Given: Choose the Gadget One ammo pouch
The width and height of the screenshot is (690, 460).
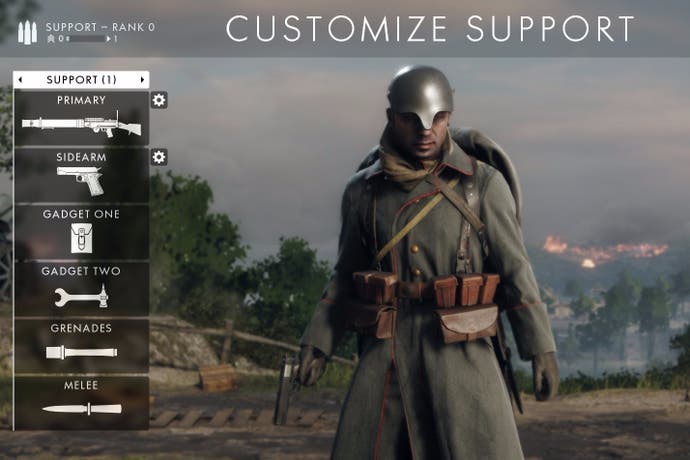Looking at the screenshot, I should tap(82, 238).
